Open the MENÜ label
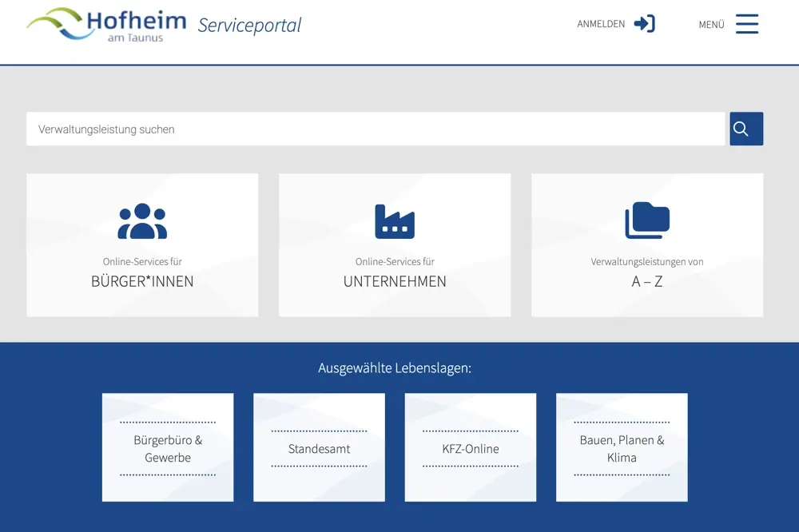 point(711,25)
